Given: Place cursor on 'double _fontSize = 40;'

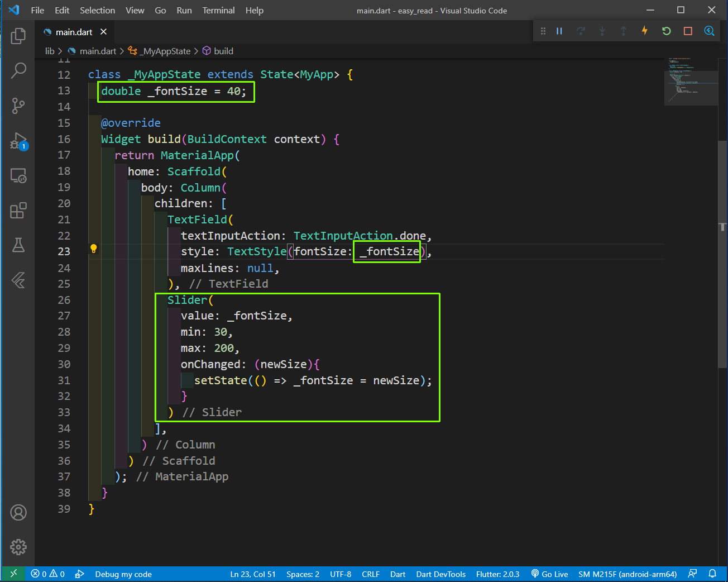Looking at the screenshot, I should click(x=174, y=91).
